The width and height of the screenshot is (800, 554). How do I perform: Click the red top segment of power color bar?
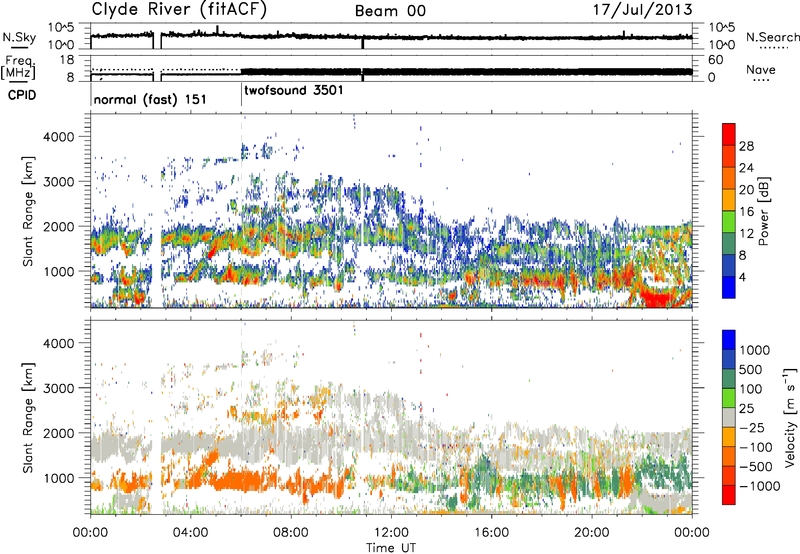tap(729, 135)
